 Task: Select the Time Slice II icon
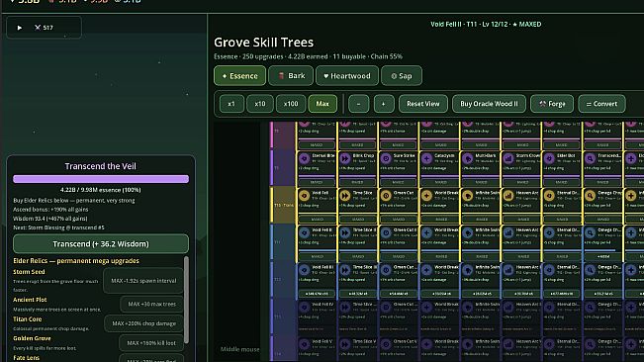point(345,233)
